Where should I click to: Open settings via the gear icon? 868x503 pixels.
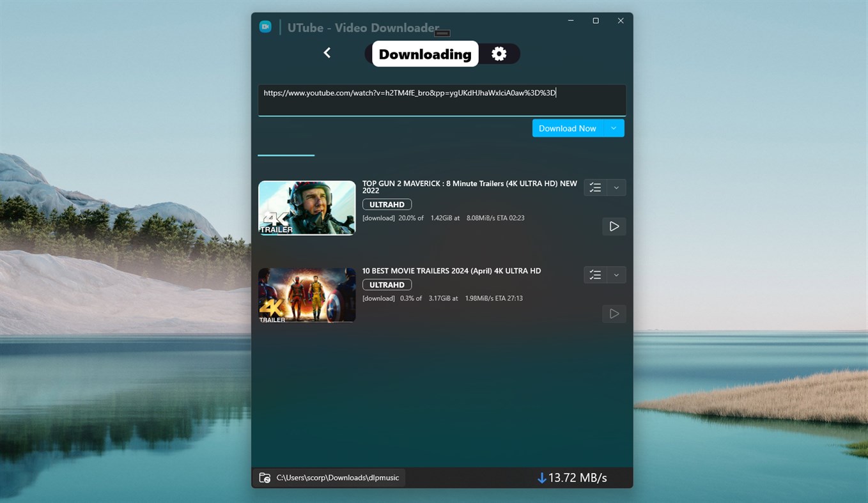(x=499, y=54)
